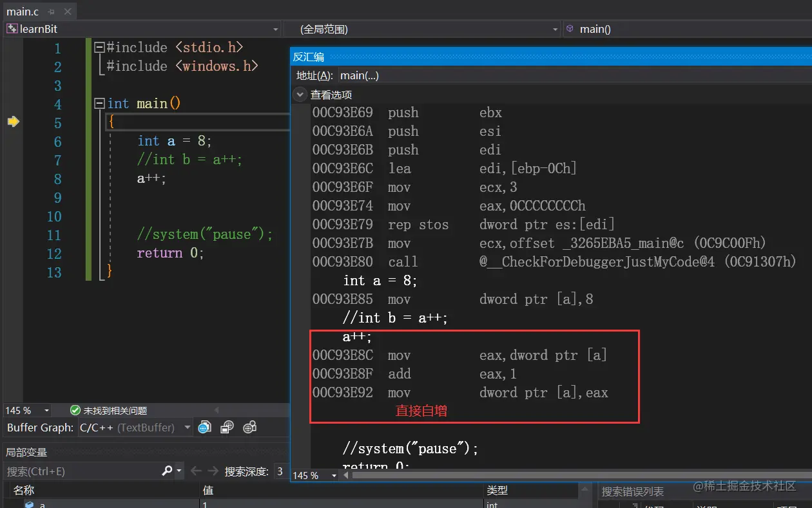Screen dimensions: 812x508
Task: Open the locals search options dropdown arrow
Action: [179, 471]
